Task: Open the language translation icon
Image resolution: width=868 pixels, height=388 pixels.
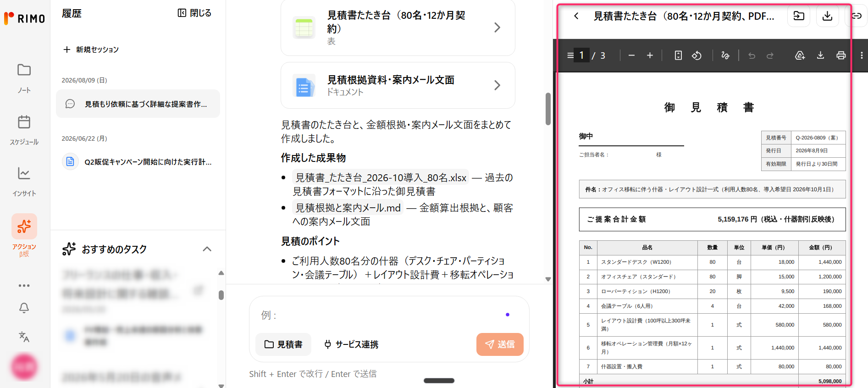Action: click(x=24, y=337)
